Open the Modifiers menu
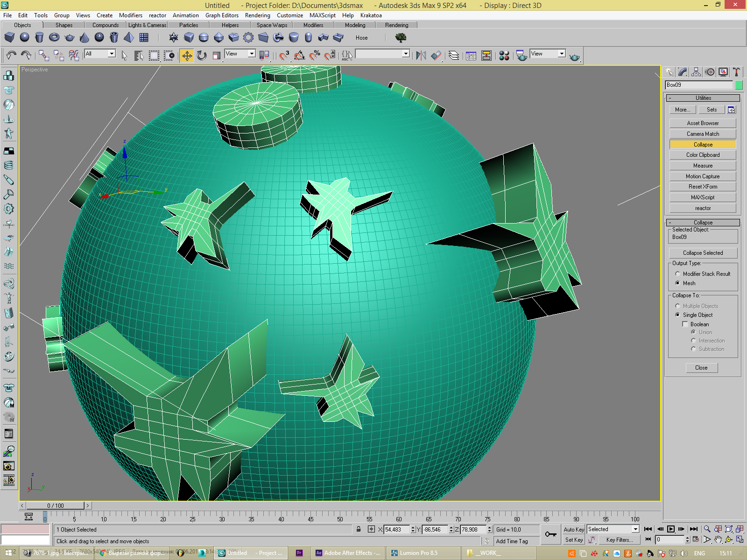Viewport: 747px width, 560px height. (x=130, y=15)
